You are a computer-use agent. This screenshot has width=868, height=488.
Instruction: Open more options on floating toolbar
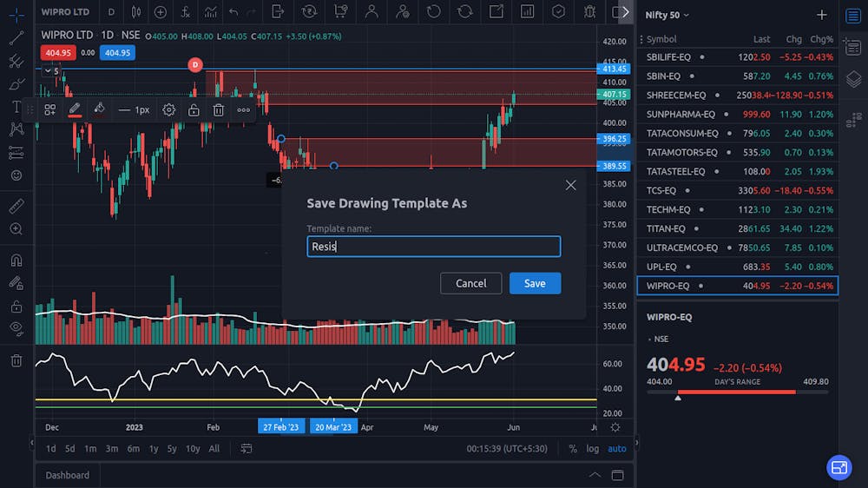(244, 109)
